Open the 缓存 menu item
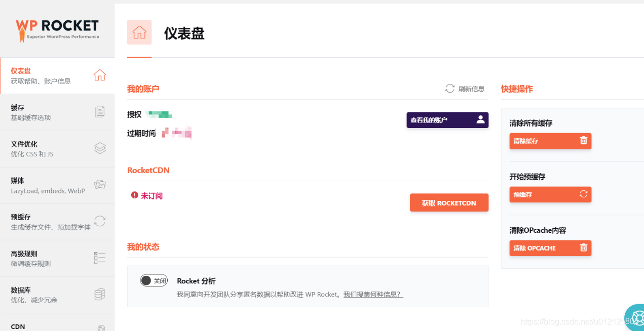The width and height of the screenshot is (644, 331). [57, 112]
